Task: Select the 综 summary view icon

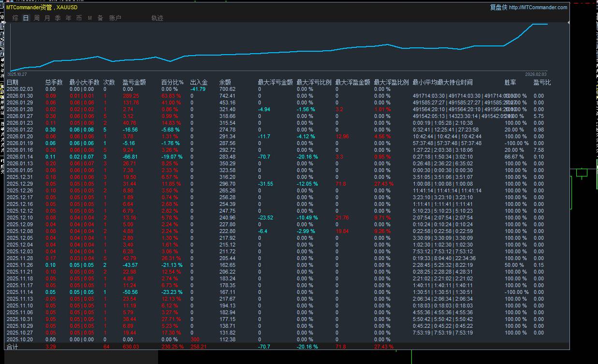Action: pos(15,17)
